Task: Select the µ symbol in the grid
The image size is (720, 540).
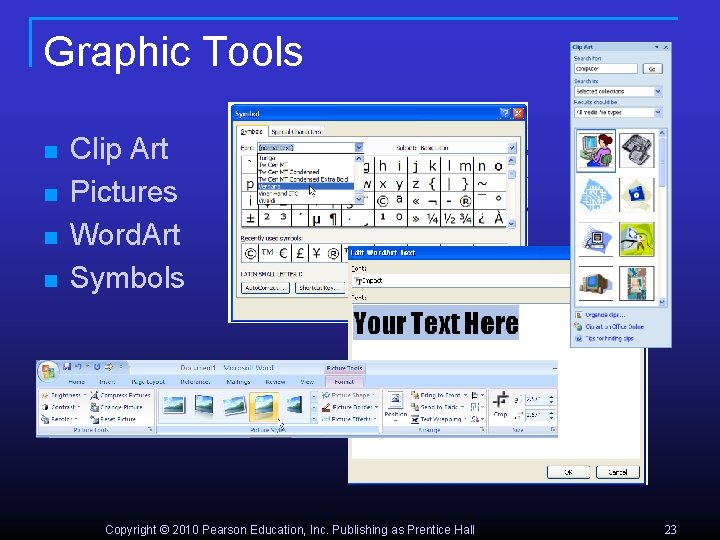Action: [316, 219]
